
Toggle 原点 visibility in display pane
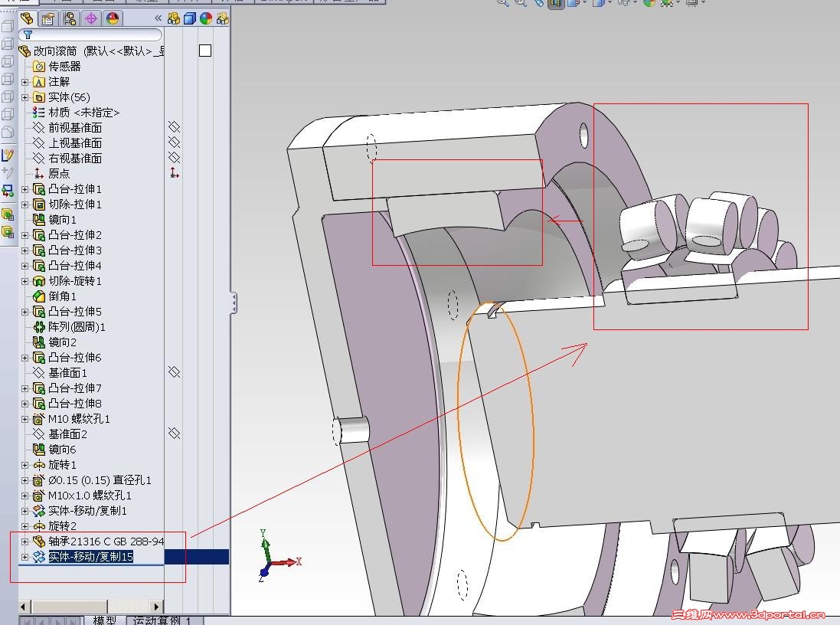click(174, 173)
